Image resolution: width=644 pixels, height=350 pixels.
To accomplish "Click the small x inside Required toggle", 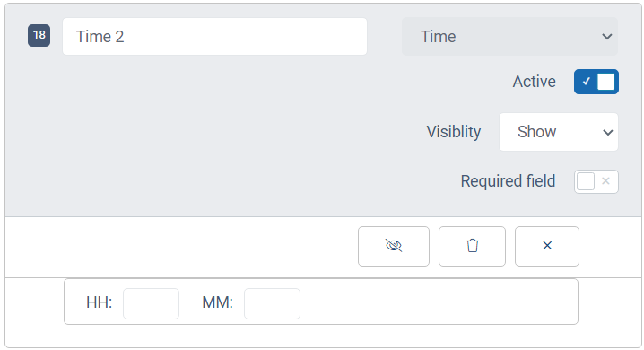I will tap(605, 181).
